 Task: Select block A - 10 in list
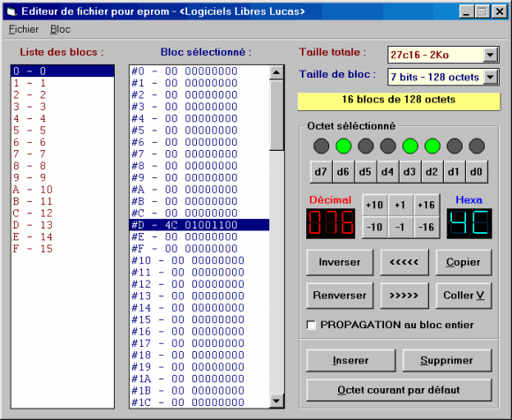63,190
